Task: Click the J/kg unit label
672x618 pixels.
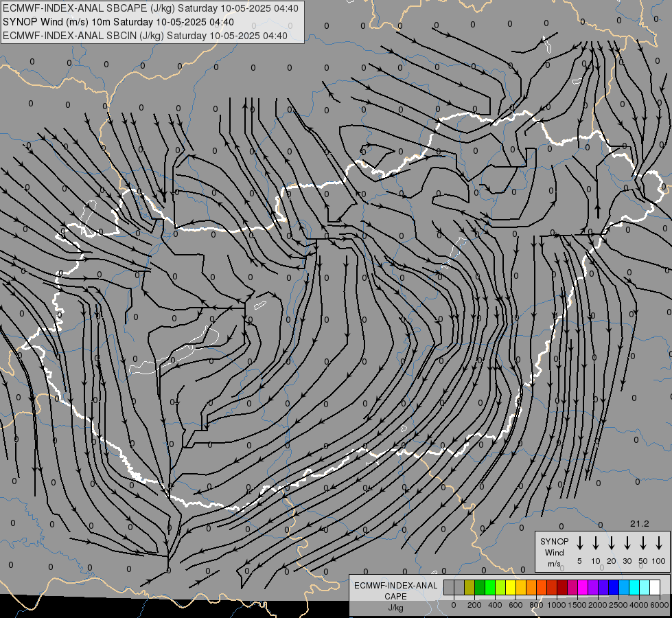Action: (395, 608)
